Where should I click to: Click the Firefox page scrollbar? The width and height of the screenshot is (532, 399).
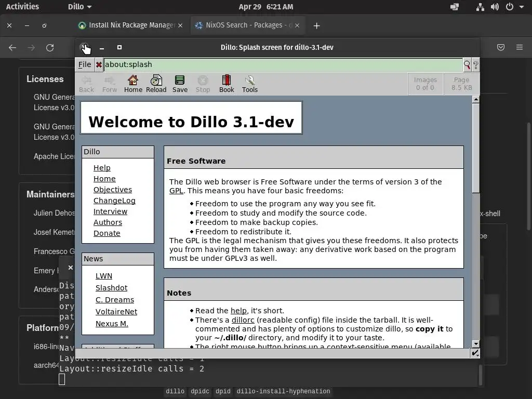[529, 177]
